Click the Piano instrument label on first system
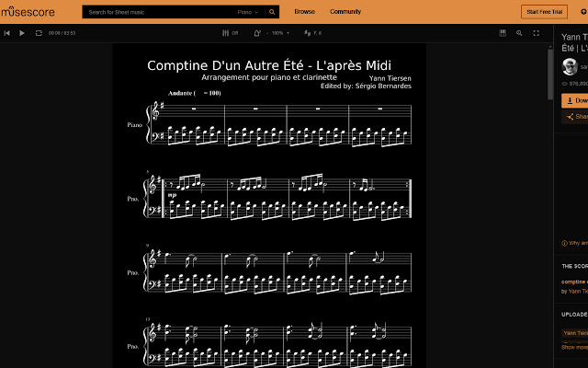Viewport: 588px width, 368px height. click(135, 125)
